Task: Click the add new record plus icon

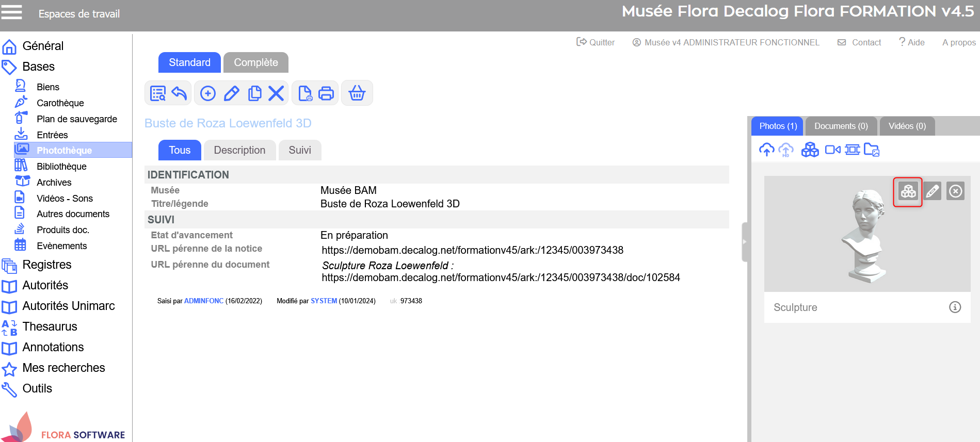Action: point(208,93)
